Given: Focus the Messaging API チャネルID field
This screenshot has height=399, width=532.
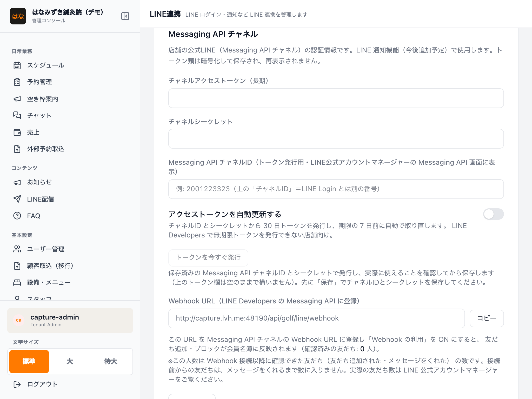Looking at the screenshot, I should (x=336, y=189).
